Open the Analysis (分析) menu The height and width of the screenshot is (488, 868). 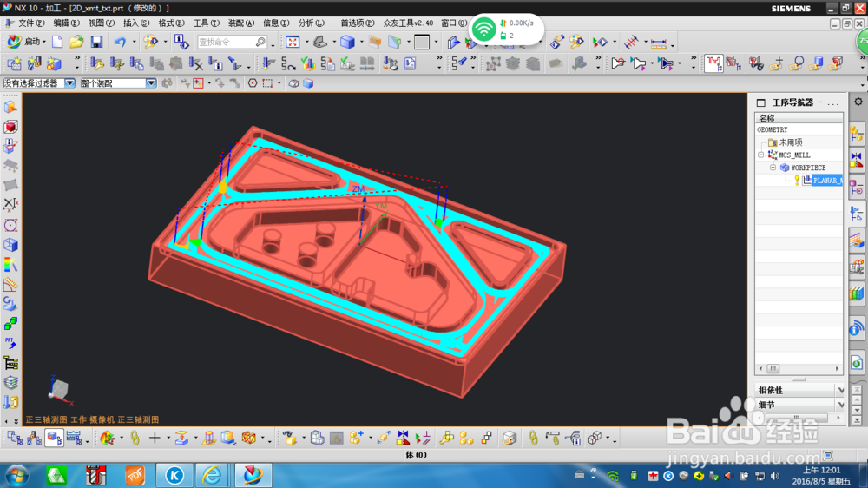click(x=311, y=23)
